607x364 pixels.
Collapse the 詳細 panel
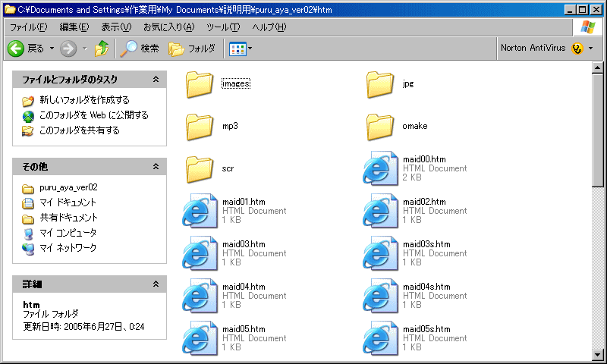(x=156, y=284)
